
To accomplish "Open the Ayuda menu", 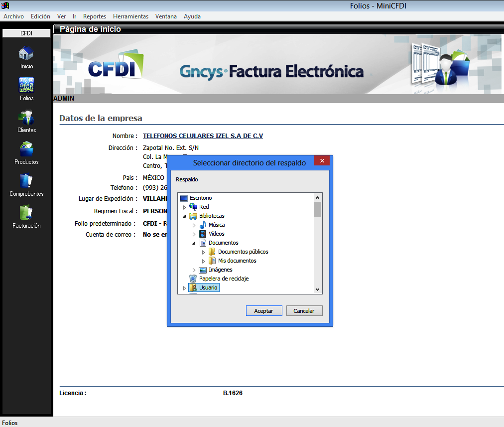I will (192, 16).
